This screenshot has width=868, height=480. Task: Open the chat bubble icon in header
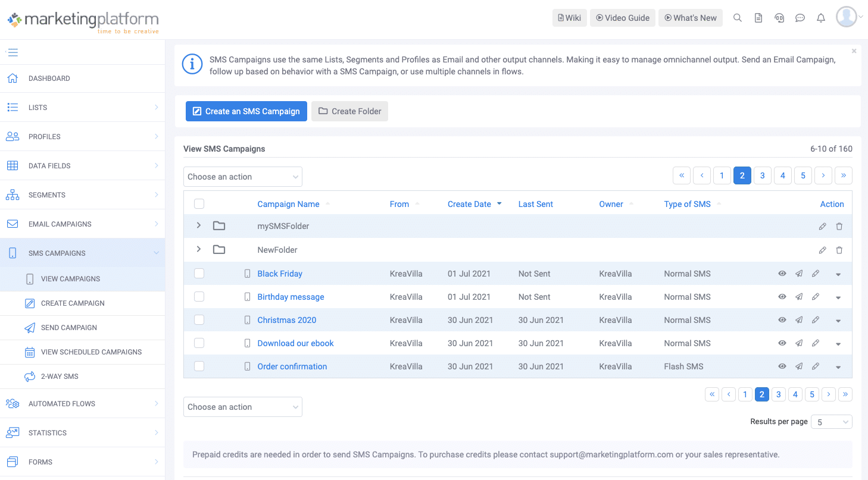[800, 18]
